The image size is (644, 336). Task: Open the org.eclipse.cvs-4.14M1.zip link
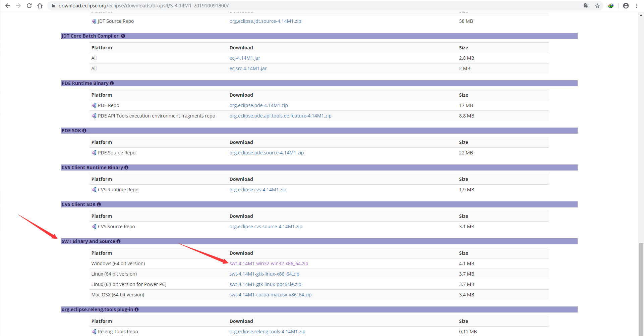click(x=258, y=189)
